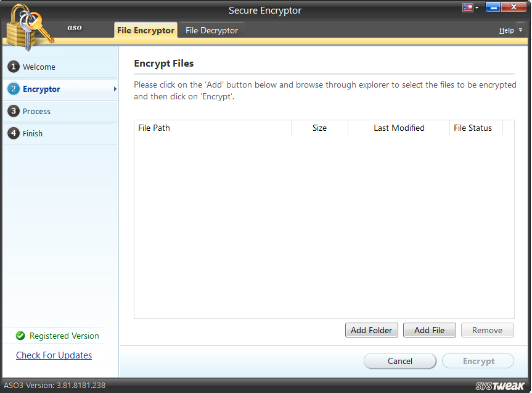Open the Check For Updates link
This screenshot has width=532, height=393.
(x=54, y=355)
